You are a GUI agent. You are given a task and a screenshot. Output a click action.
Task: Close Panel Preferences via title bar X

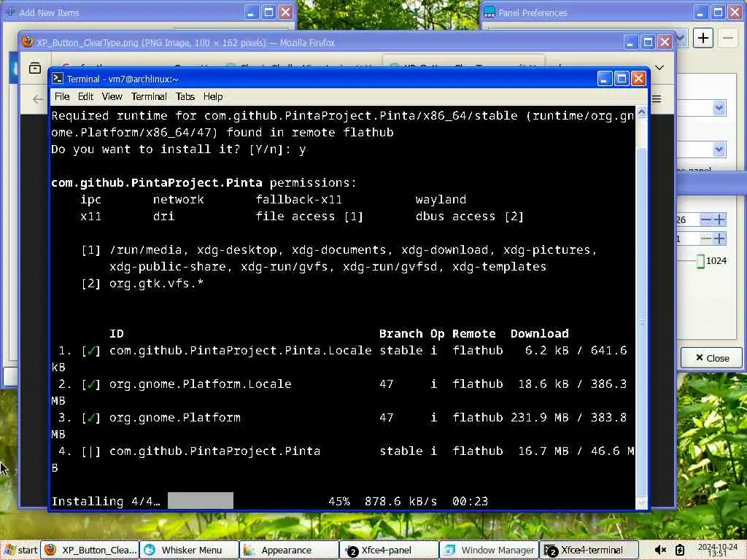(x=735, y=12)
